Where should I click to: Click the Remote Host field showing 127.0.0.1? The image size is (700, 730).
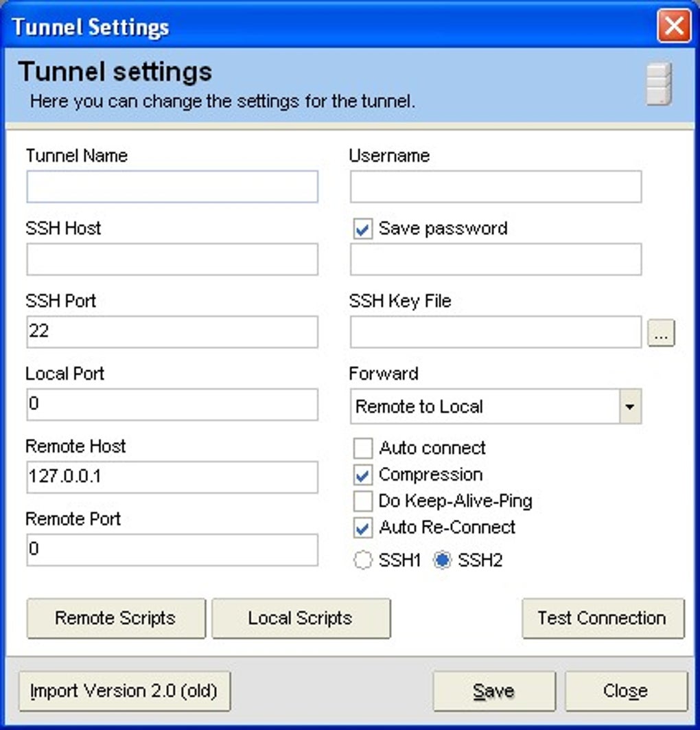(172, 477)
